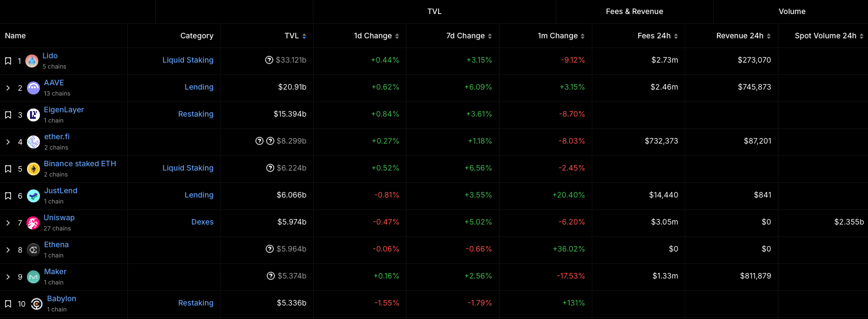Bookmark the Lido protocol row

tap(8, 61)
